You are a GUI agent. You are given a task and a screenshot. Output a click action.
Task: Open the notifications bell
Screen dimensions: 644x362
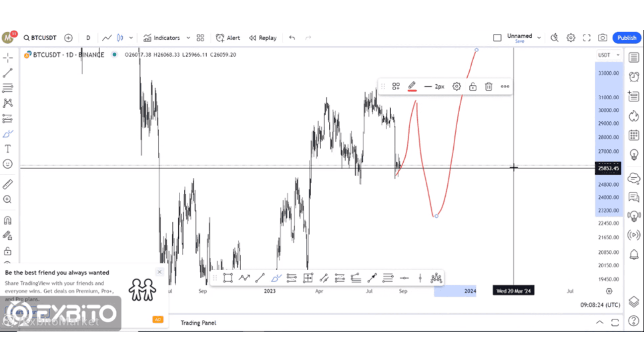634,254
